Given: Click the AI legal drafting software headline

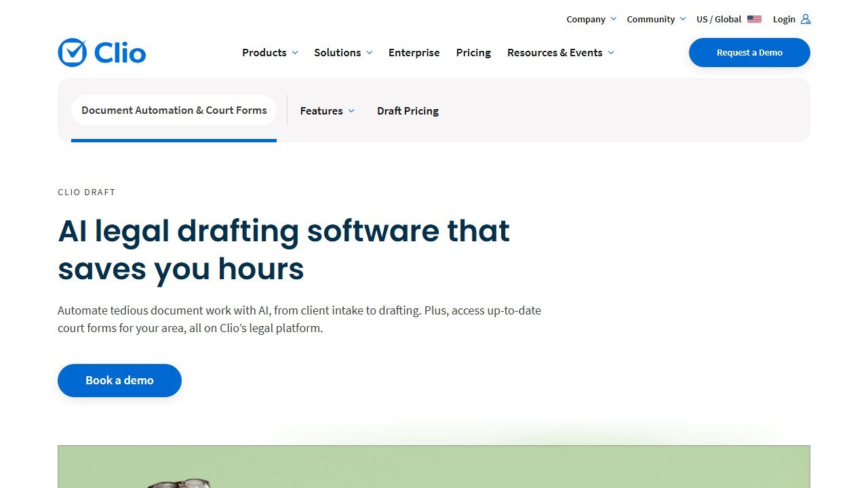Looking at the screenshot, I should 283,249.
